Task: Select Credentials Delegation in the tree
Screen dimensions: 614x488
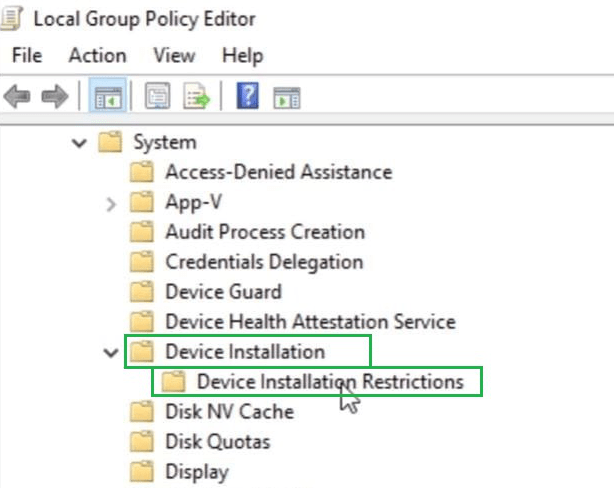Action: [x=263, y=262]
